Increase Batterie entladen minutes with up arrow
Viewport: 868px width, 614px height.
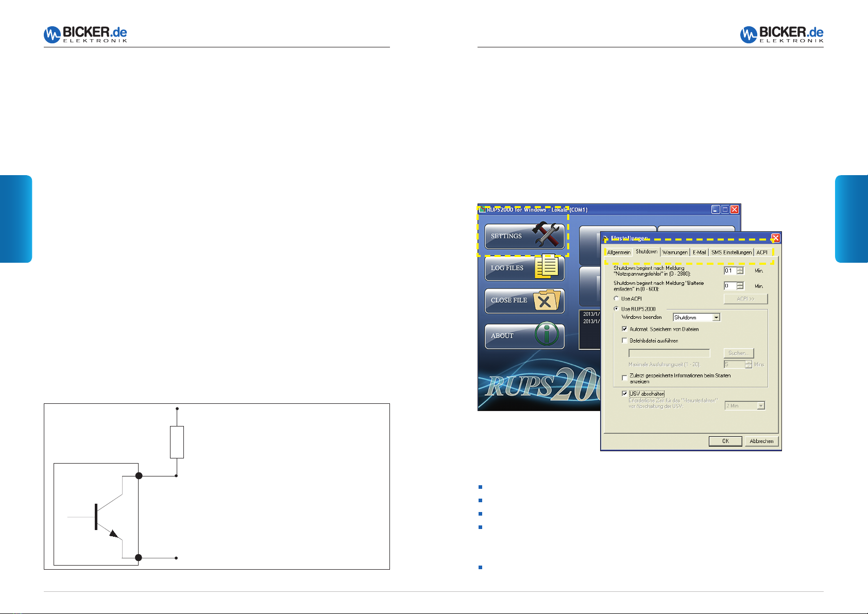tap(740, 284)
